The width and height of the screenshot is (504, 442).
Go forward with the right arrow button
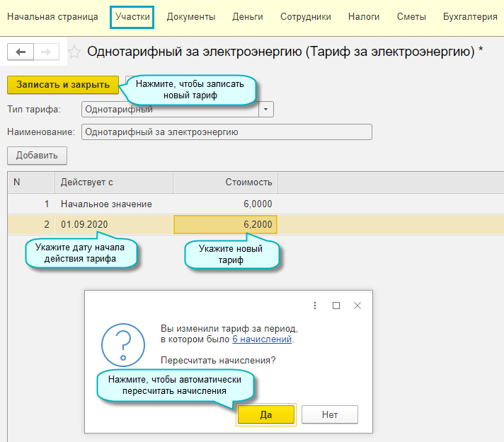(46, 52)
